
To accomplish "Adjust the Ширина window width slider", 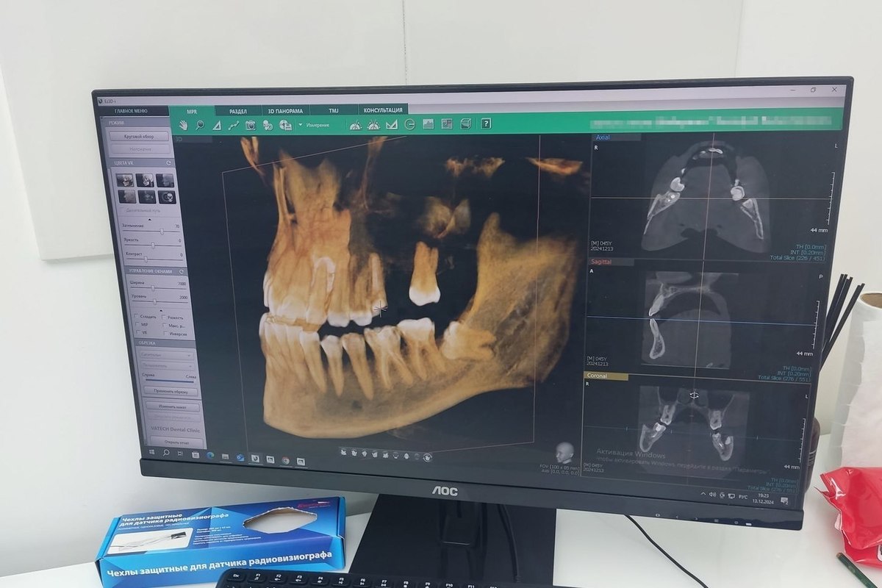I will coord(153,288).
